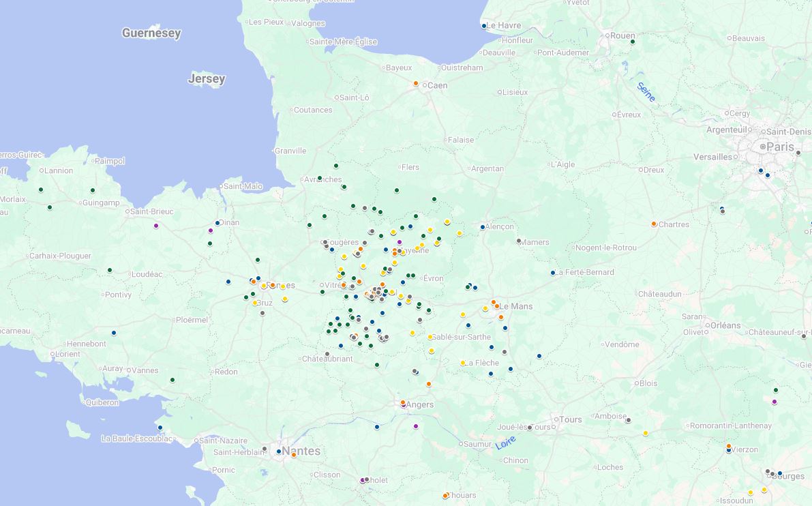The height and width of the screenshot is (506, 812).
Task: Select the blue marker beside Le Havre
Action: click(483, 26)
